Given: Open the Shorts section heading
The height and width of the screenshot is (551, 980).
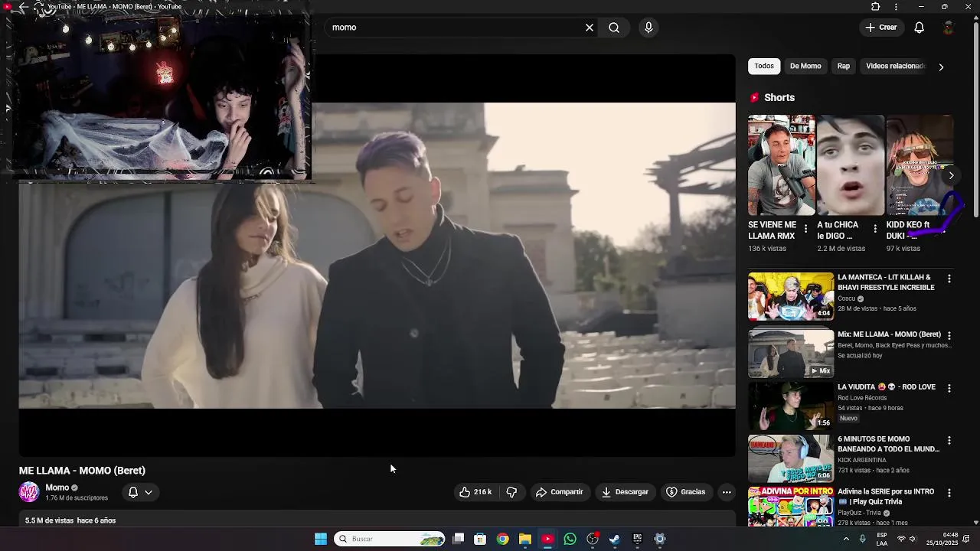Looking at the screenshot, I should point(779,98).
